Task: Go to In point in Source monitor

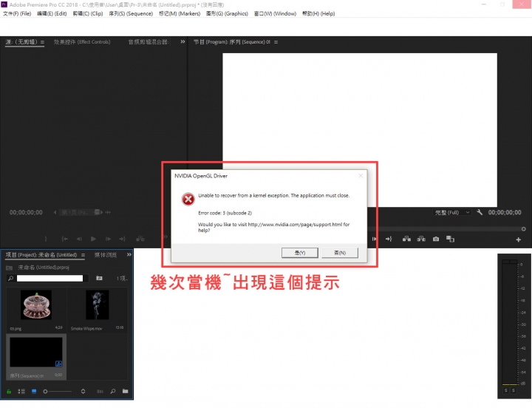Action: click(x=65, y=239)
